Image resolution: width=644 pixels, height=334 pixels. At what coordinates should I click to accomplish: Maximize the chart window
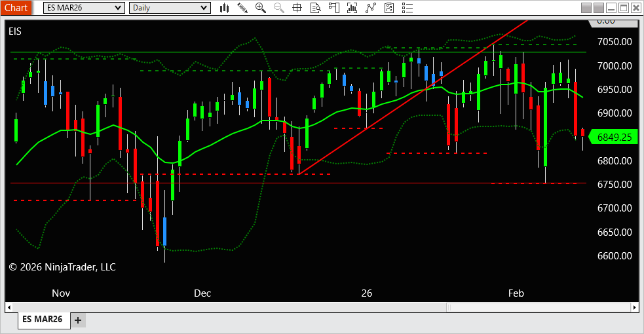(624, 8)
